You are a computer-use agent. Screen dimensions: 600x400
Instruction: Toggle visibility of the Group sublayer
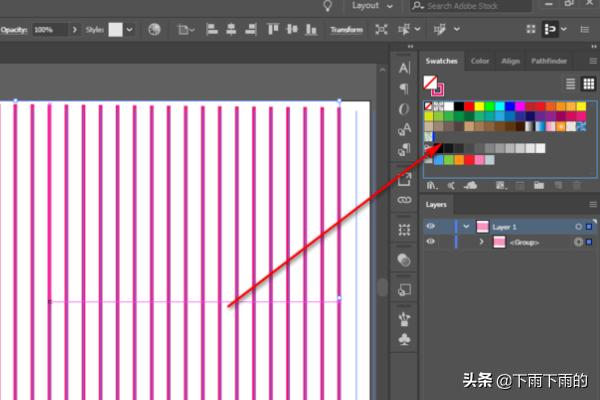[431, 242]
